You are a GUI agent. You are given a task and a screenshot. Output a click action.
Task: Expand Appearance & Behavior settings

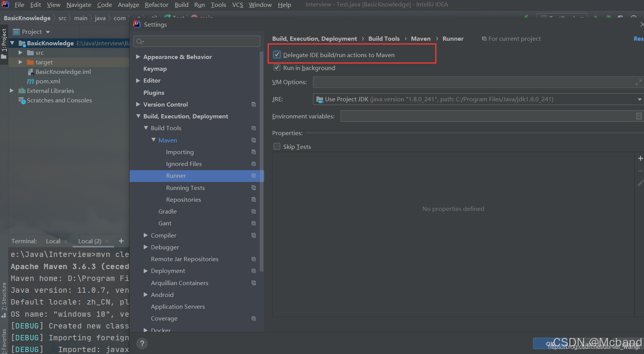coord(138,57)
